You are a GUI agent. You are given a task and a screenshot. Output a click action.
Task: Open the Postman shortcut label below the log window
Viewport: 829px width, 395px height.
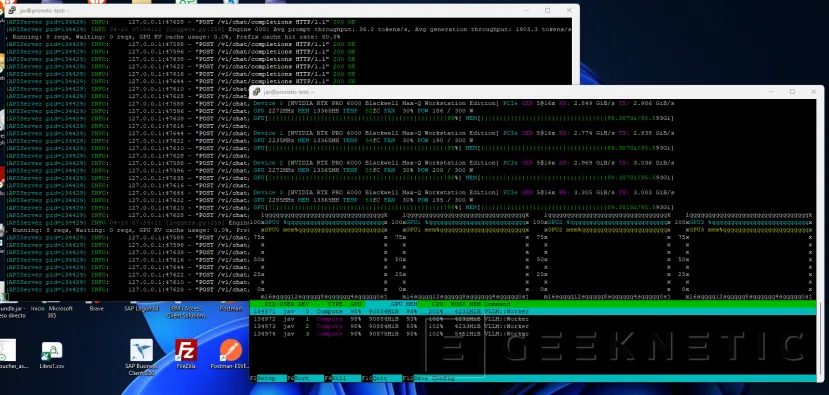click(231, 308)
